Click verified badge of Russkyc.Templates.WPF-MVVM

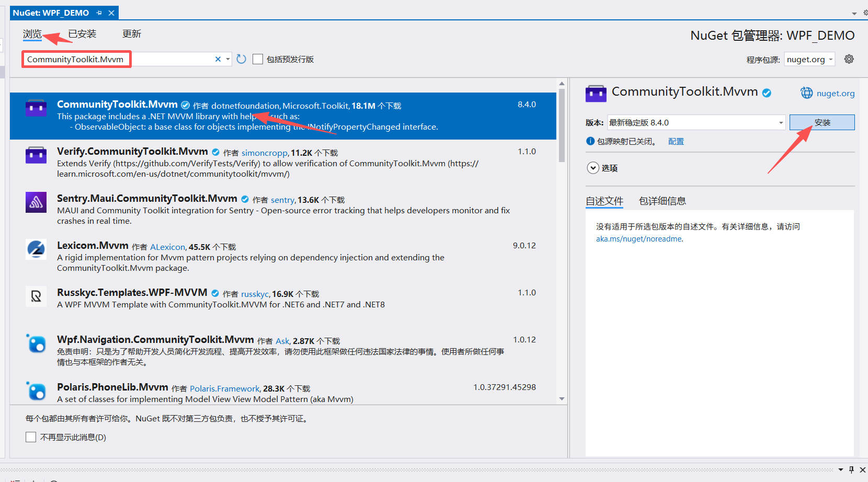215,293
